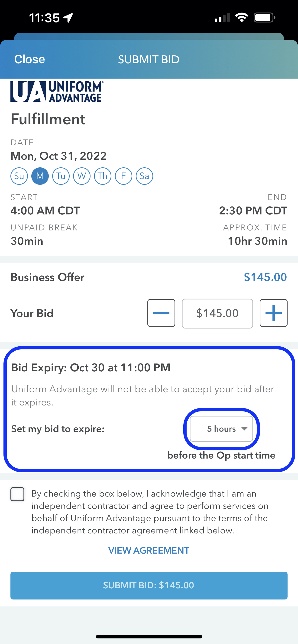Open the bid expiry 5 hours dropdown
This screenshot has height=644, width=298.
click(x=222, y=429)
